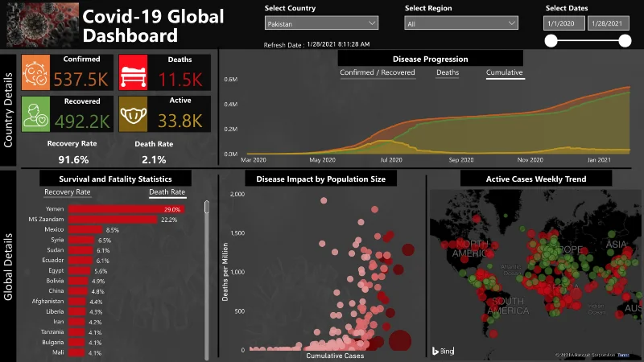The height and width of the screenshot is (362, 644).
Task: Click the Disease Impact by Population Size title
Action: coord(320,179)
